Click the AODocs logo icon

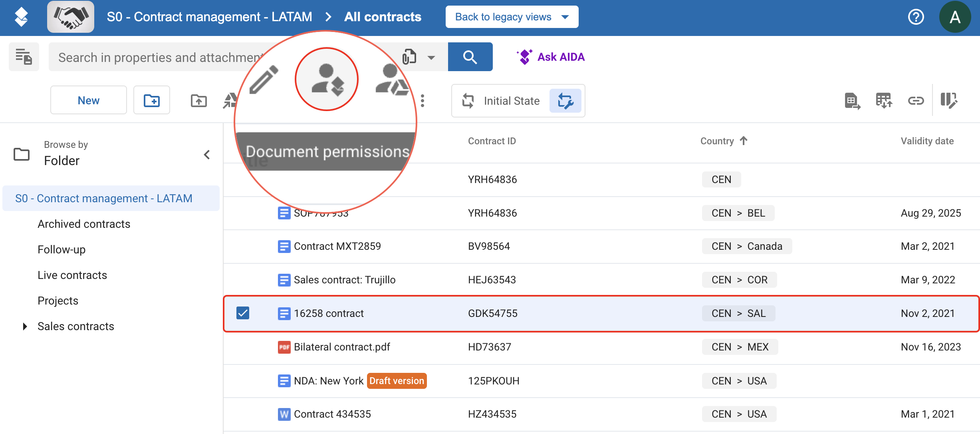tap(21, 17)
